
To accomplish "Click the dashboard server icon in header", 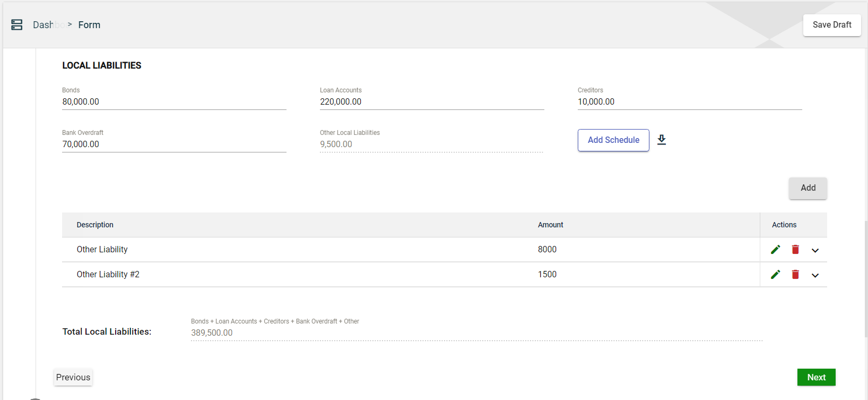I will click(x=17, y=25).
